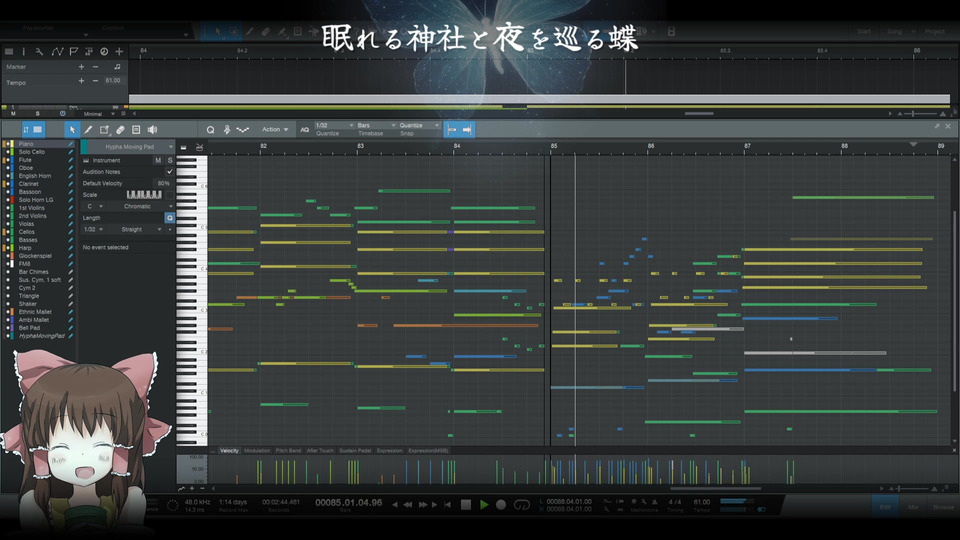Select the Arrow tool in the editor toolbar

click(72, 130)
